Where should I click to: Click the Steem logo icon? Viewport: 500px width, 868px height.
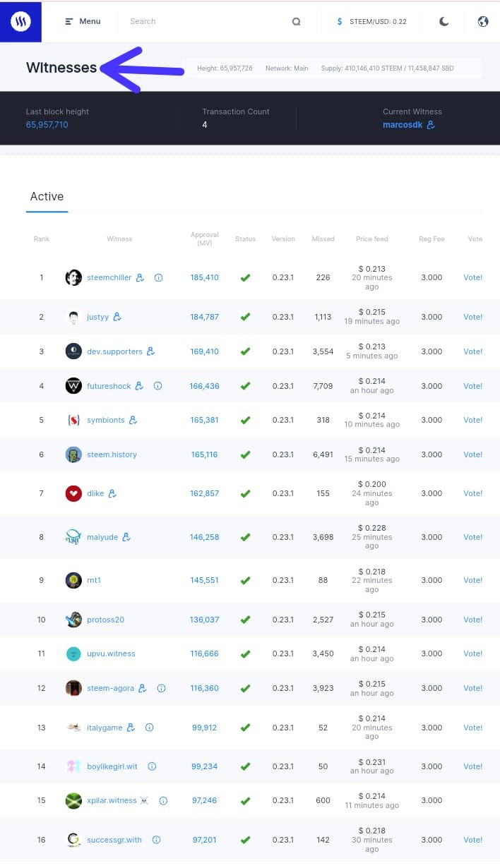tap(20, 21)
